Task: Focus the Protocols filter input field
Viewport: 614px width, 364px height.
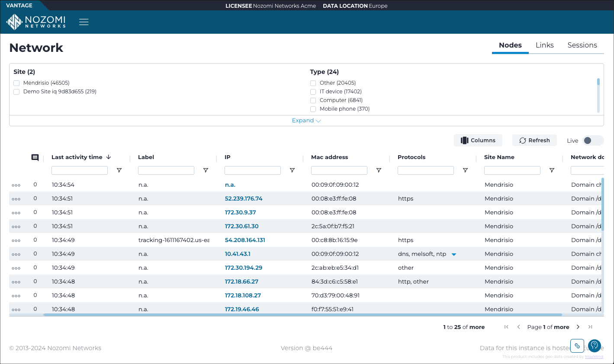Action: click(x=426, y=170)
